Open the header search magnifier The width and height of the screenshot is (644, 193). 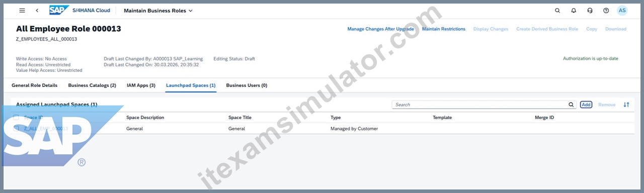tap(557, 11)
